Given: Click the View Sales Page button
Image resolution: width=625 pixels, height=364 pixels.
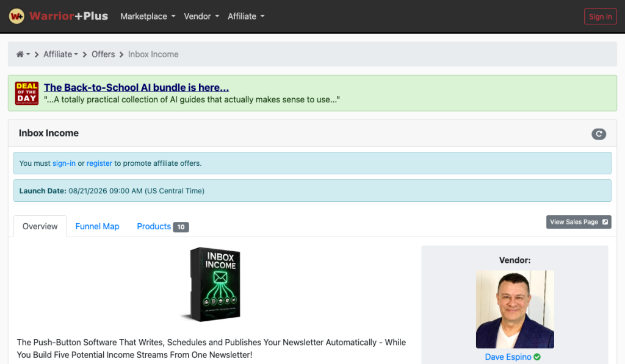Looking at the screenshot, I should click(579, 222).
